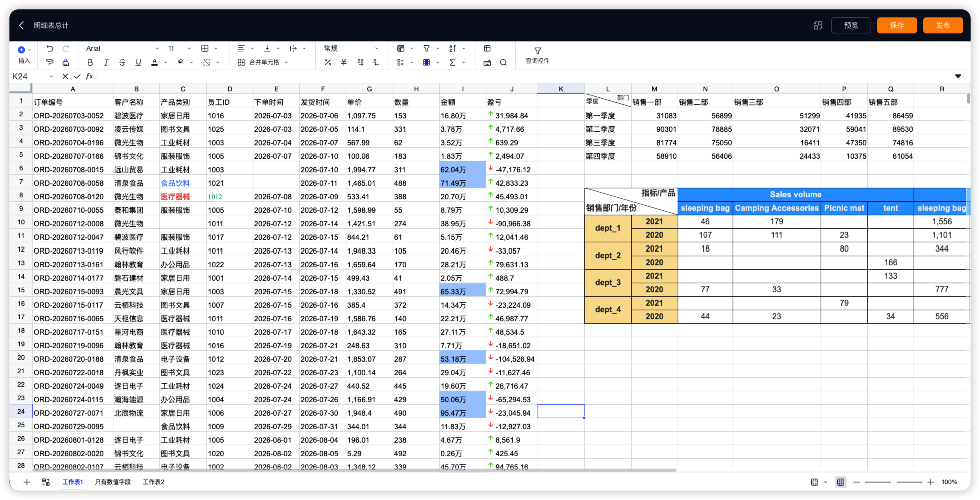Screen dimensions: 980x500
Task: Open the K24 name box dropdown
Action: [51, 76]
